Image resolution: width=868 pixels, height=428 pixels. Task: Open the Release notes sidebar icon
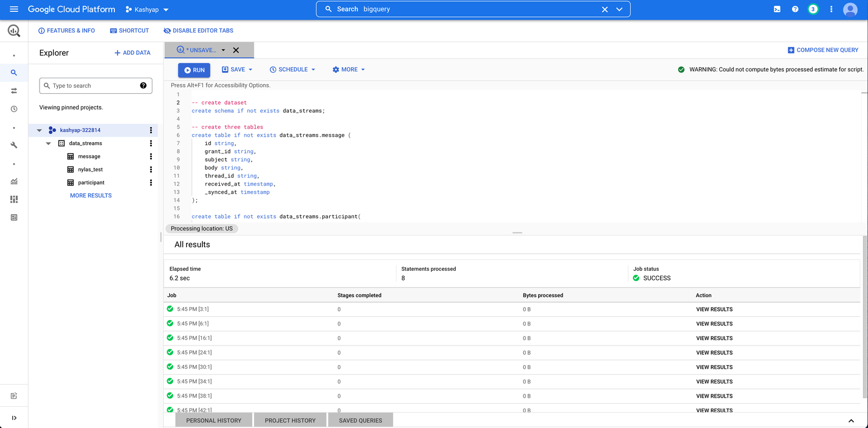coord(14,396)
